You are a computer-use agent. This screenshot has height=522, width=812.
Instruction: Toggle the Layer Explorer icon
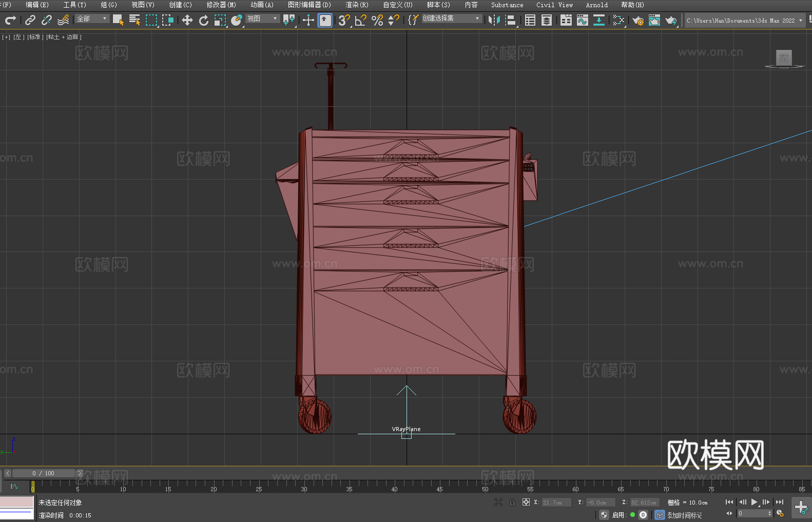(547, 20)
